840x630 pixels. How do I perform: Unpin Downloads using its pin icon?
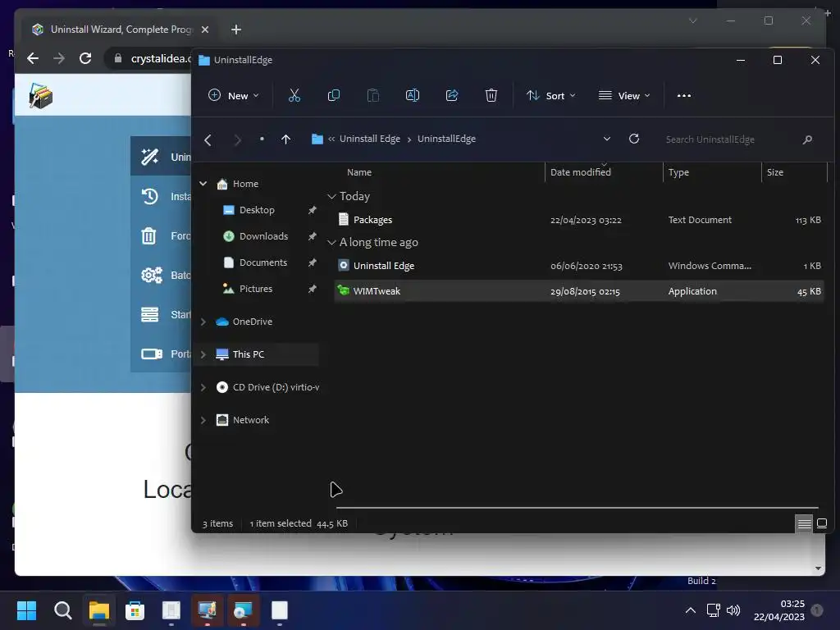coord(312,236)
